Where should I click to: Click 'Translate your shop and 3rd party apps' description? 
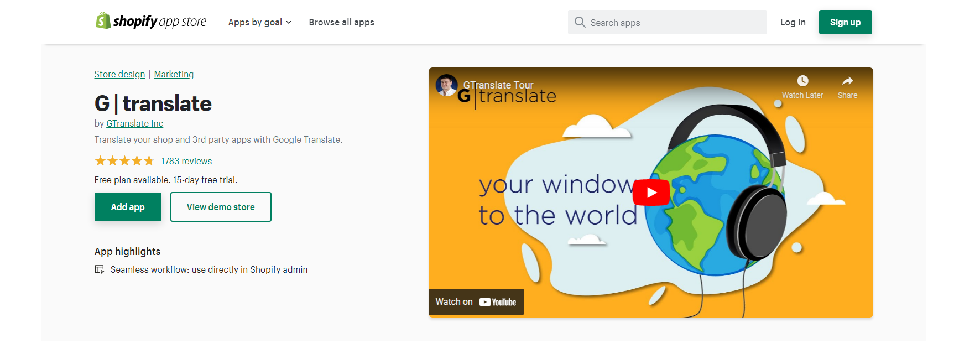pos(218,139)
